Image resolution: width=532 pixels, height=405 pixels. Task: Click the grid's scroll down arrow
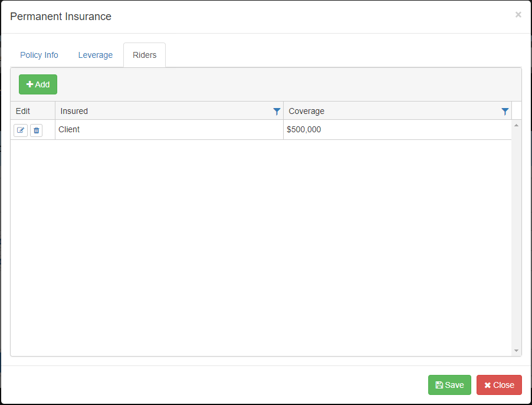[x=517, y=351]
